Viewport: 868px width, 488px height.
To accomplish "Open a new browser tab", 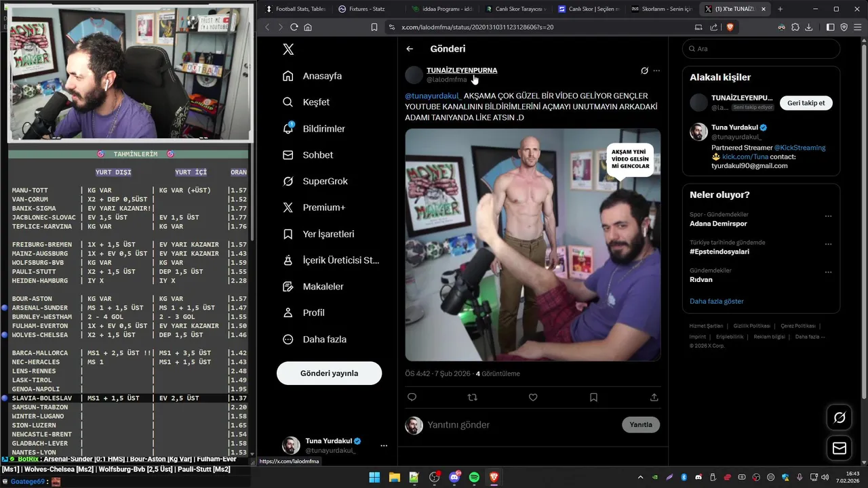I will coord(780,9).
